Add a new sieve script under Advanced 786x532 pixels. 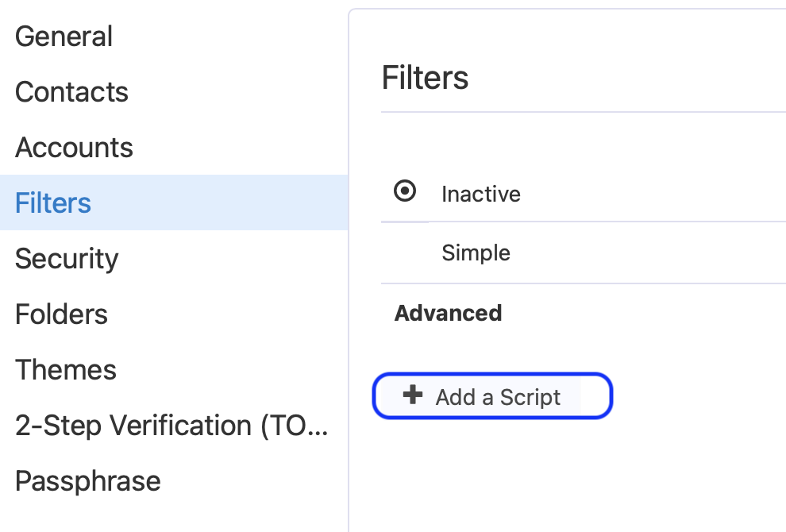coord(492,395)
